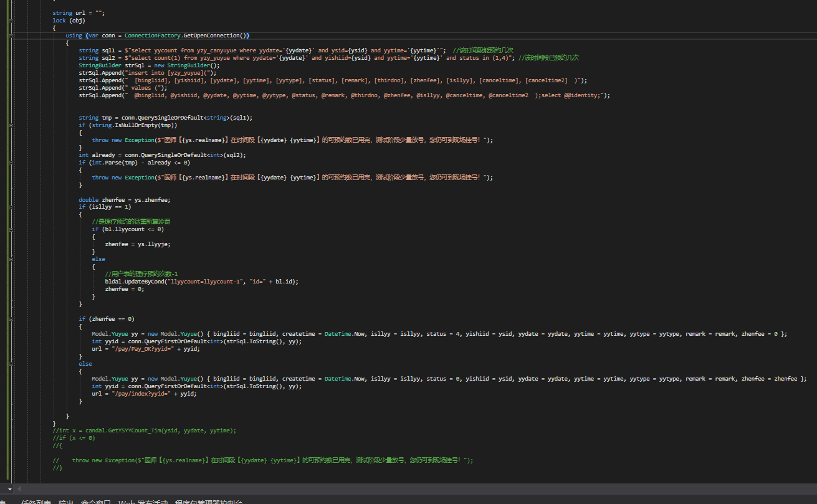
Task: Open the 命令窗口 tab
Action: pos(96,502)
